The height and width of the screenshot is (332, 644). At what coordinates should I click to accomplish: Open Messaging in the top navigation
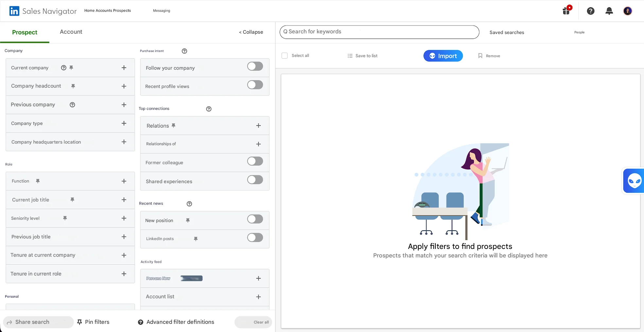click(162, 11)
